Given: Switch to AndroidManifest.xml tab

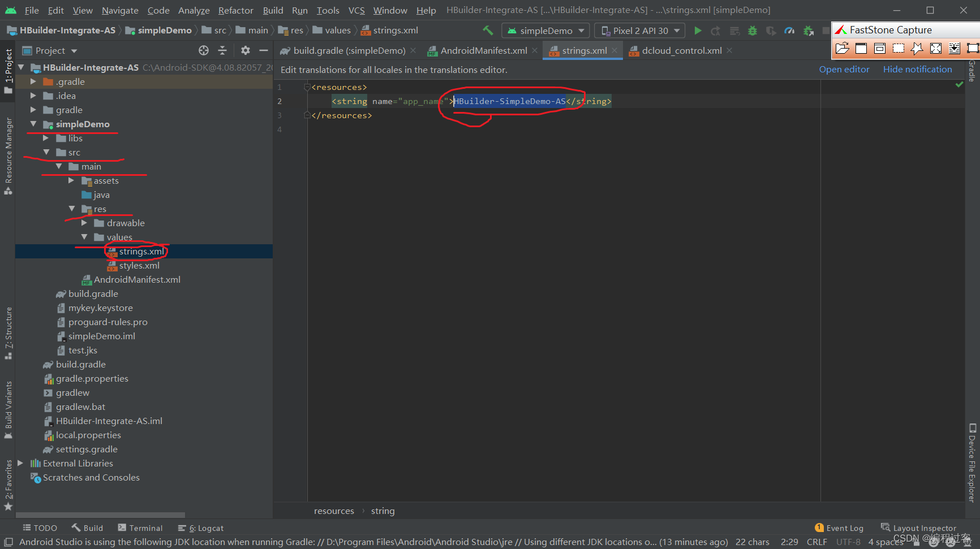Looking at the screenshot, I should 483,50.
